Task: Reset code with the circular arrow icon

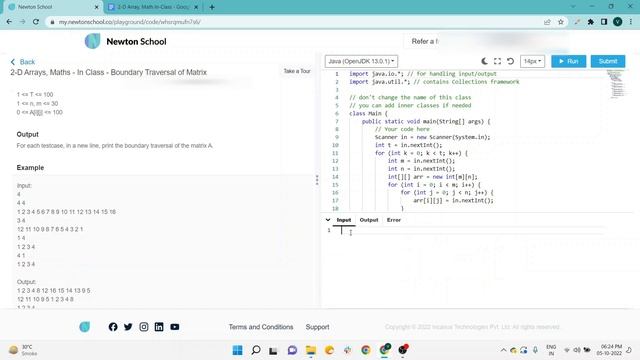Action: [x=510, y=61]
